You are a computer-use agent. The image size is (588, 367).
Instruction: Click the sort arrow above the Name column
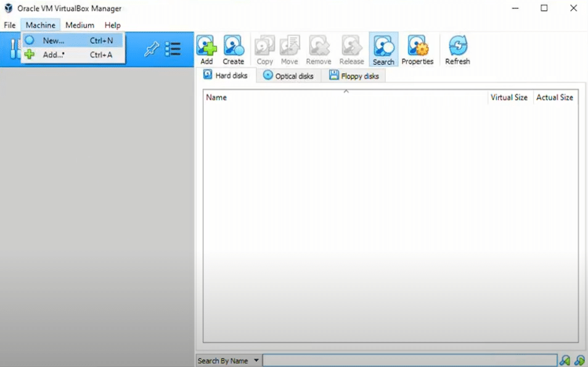[346, 91]
